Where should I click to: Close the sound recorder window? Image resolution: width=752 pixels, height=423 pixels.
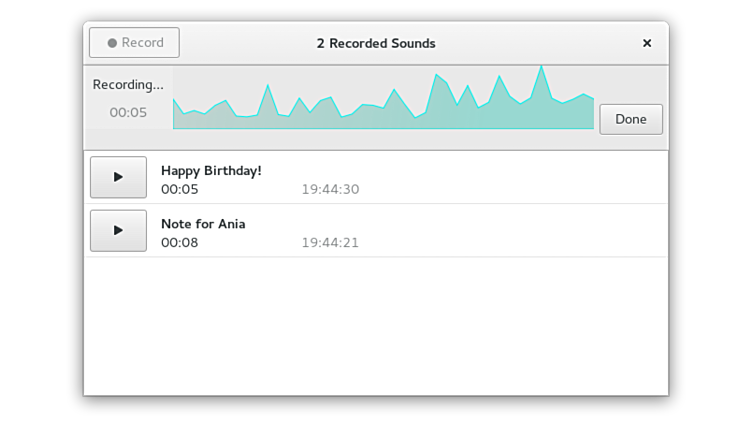[647, 43]
